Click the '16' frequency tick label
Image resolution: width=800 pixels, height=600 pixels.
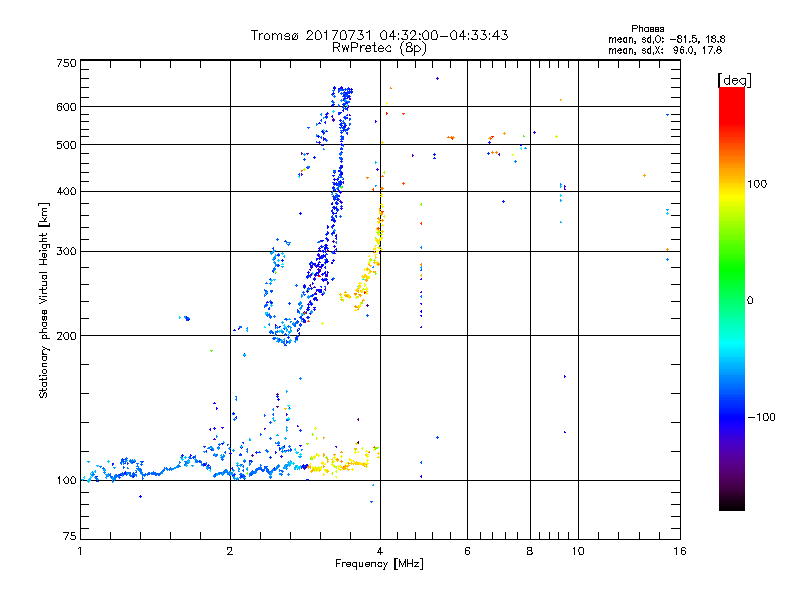(680, 551)
